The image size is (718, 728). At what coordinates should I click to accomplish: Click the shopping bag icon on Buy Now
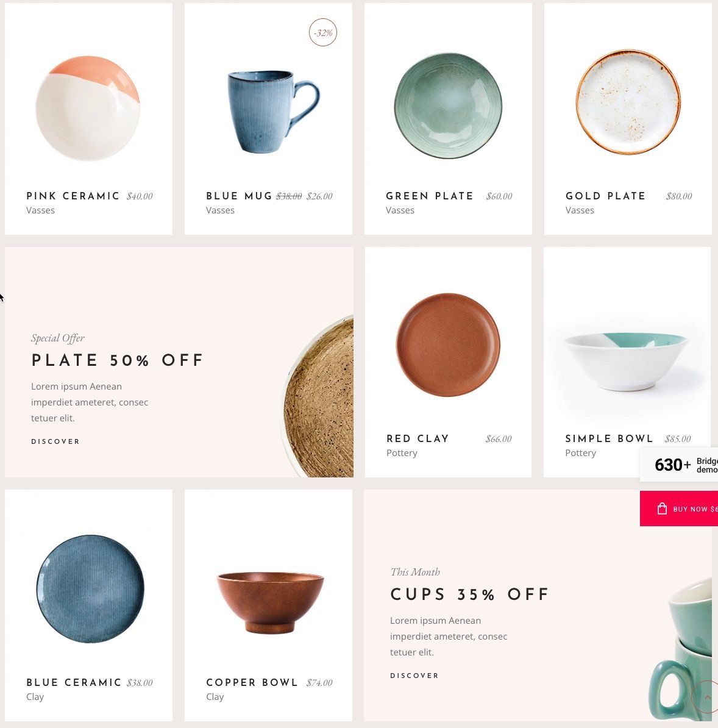662,509
